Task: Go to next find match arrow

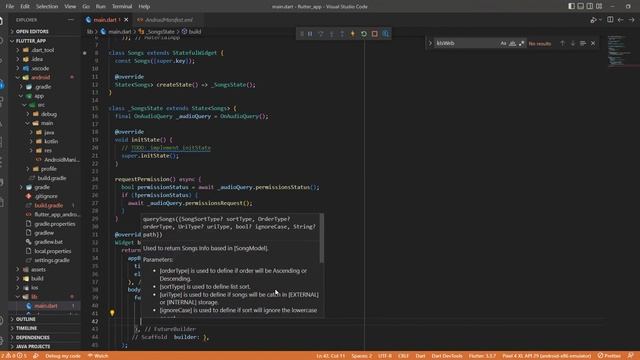Action: (x=573, y=43)
